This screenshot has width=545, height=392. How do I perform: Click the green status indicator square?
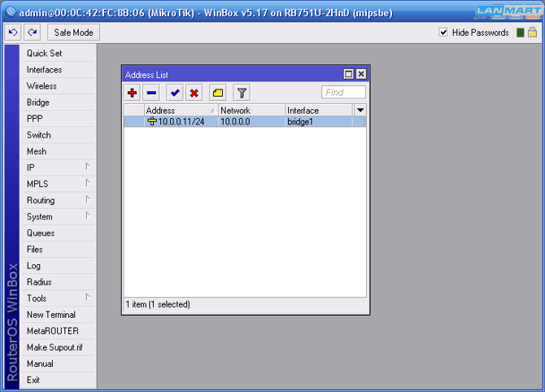point(521,33)
